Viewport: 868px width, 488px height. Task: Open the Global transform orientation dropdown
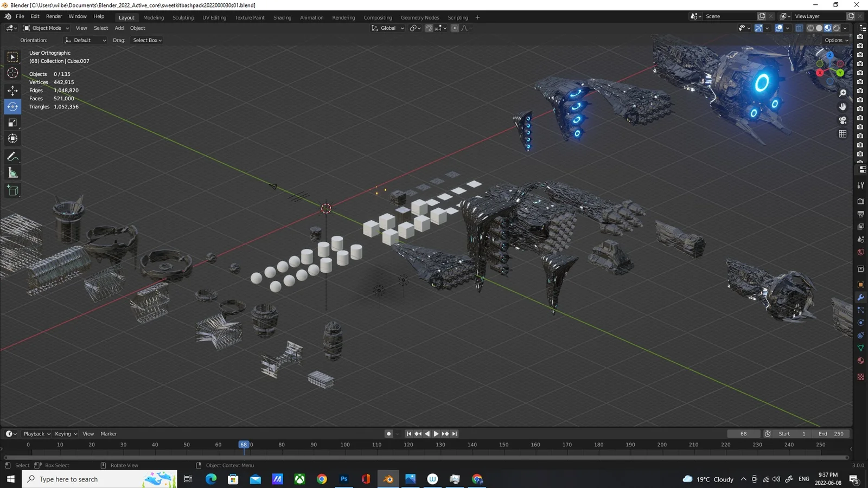pyautogui.click(x=387, y=28)
